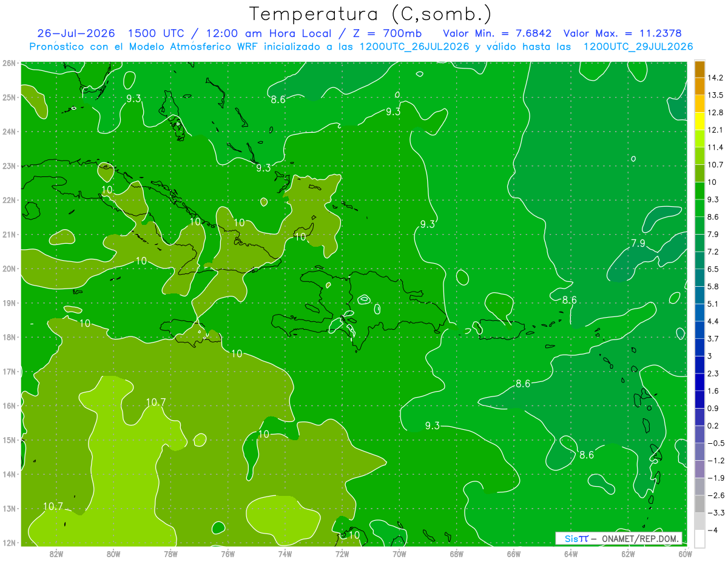Viewport: 728px width, 562px height.
Task: Click the '60W' longitude axis label
Action: click(x=686, y=553)
